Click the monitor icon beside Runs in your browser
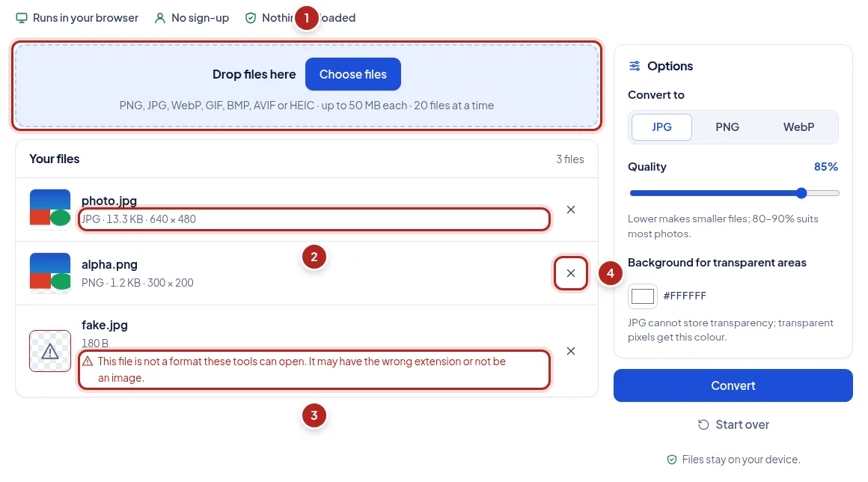 [22, 18]
